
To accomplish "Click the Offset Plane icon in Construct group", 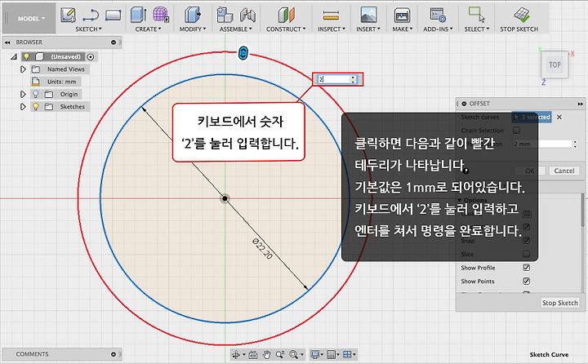I will point(286,15).
